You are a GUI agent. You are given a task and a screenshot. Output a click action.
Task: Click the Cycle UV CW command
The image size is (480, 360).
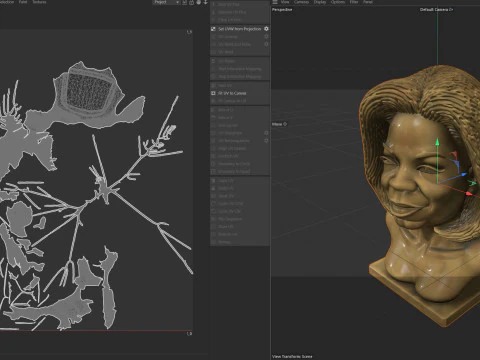point(230,204)
